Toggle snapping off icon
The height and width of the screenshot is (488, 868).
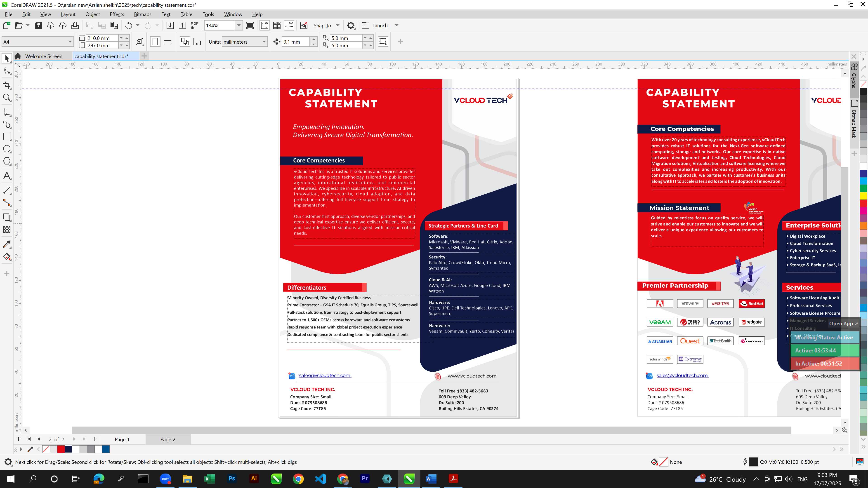point(304,25)
